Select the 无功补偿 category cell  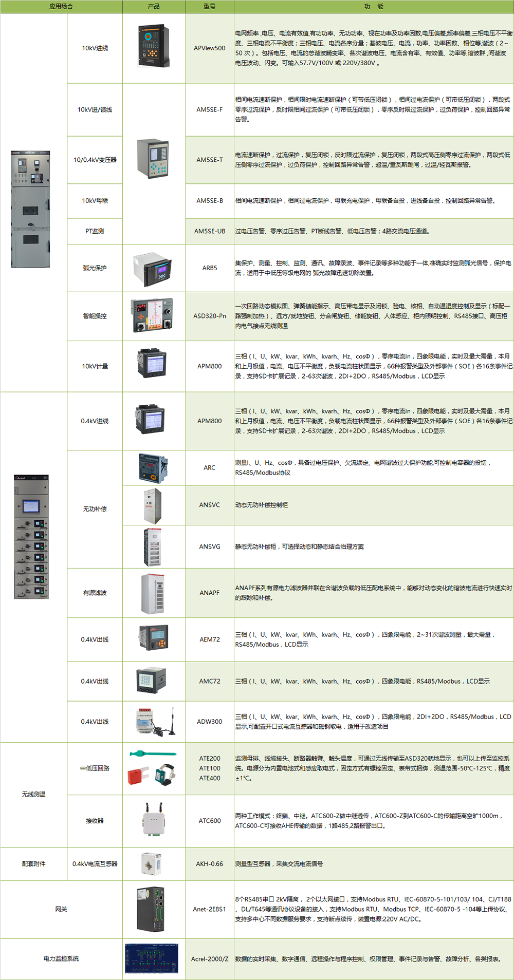click(95, 509)
